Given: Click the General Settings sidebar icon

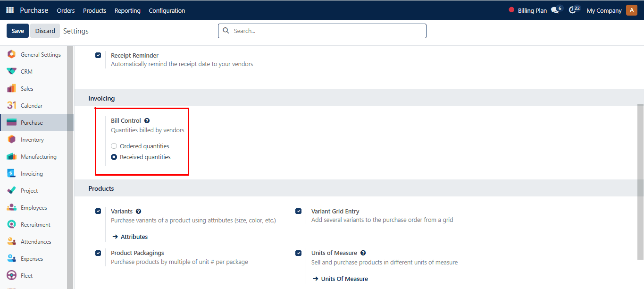Looking at the screenshot, I should click(12, 54).
